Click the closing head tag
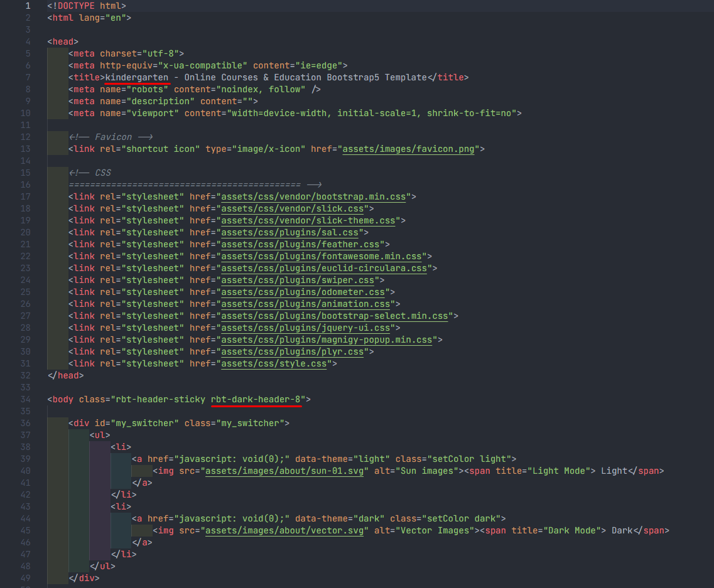This screenshot has height=588, width=714. pos(65,375)
